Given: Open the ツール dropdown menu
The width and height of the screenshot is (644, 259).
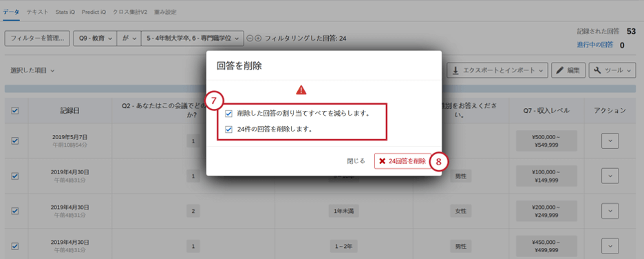Looking at the screenshot, I should coord(612,70).
